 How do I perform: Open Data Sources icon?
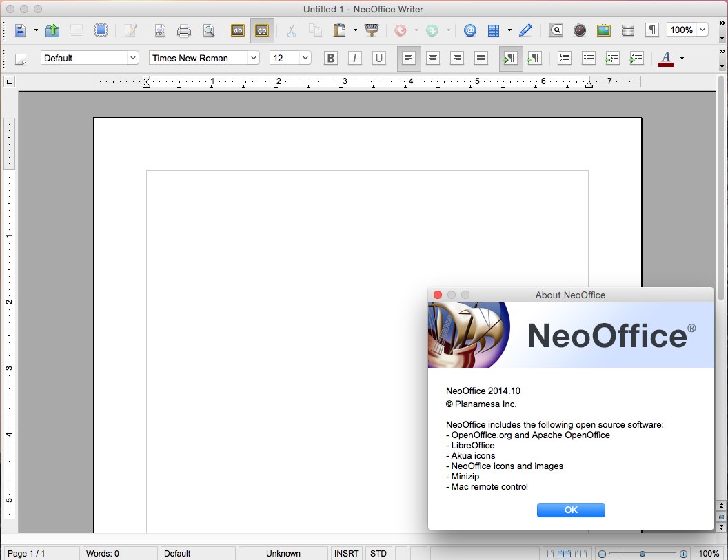pyautogui.click(x=628, y=30)
